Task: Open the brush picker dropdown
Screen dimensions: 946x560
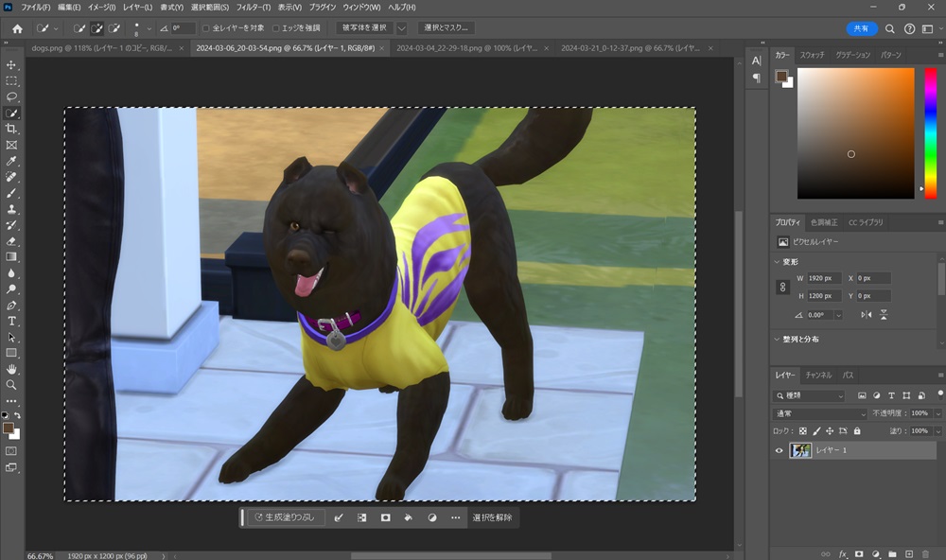Action: click(149, 28)
